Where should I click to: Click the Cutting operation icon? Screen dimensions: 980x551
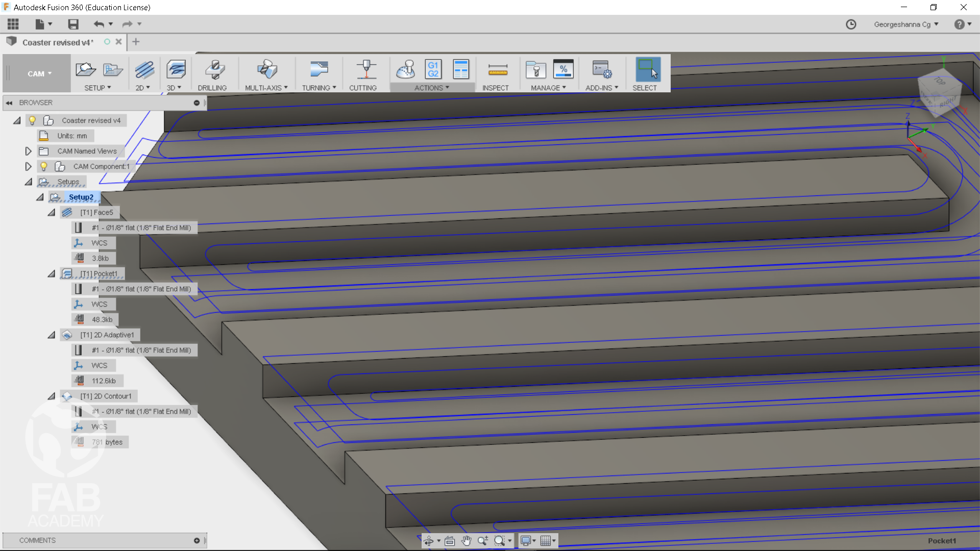pyautogui.click(x=366, y=69)
